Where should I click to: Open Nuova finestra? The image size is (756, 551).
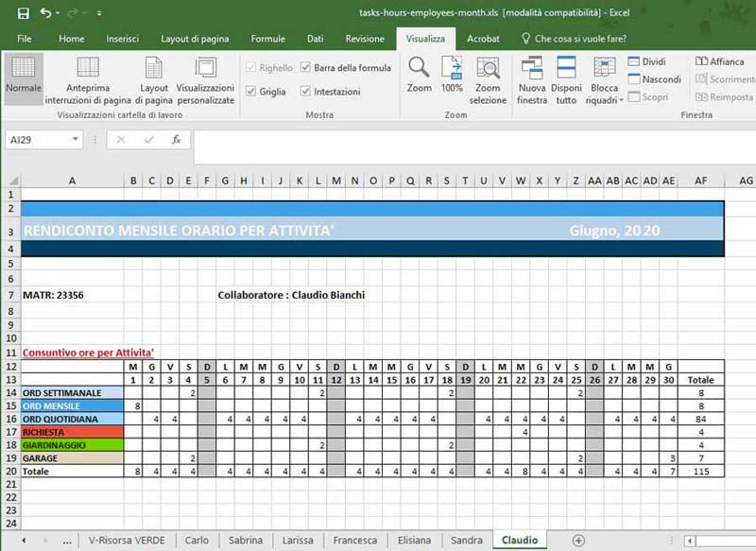coord(532,80)
